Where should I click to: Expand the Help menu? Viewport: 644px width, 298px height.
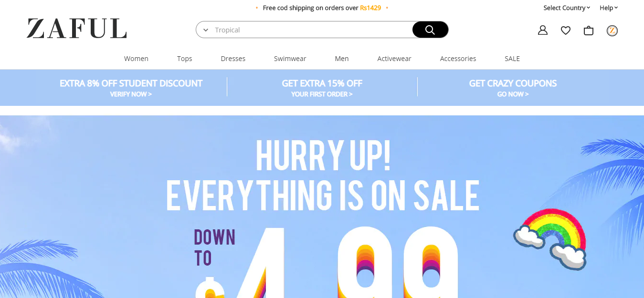pyautogui.click(x=608, y=8)
